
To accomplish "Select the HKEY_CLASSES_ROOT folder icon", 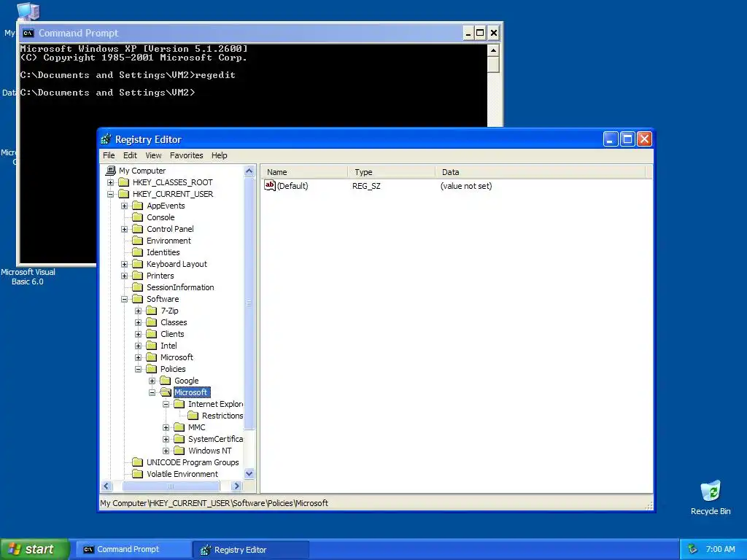I will tap(124, 182).
